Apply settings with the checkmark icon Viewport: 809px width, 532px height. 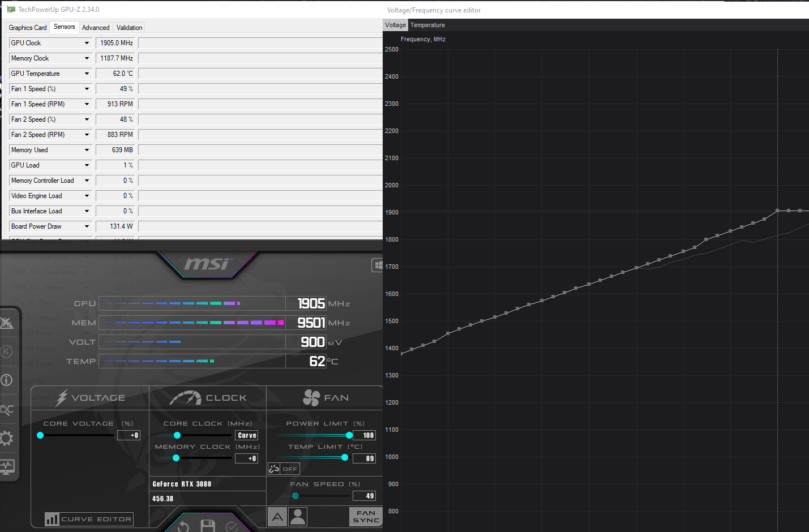[x=232, y=527]
